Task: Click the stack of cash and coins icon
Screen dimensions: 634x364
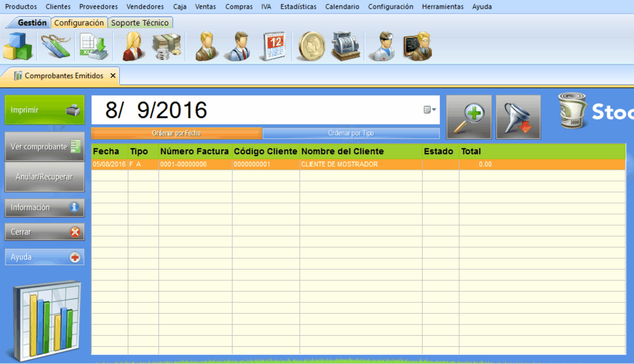Action: (x=166, y=46)
